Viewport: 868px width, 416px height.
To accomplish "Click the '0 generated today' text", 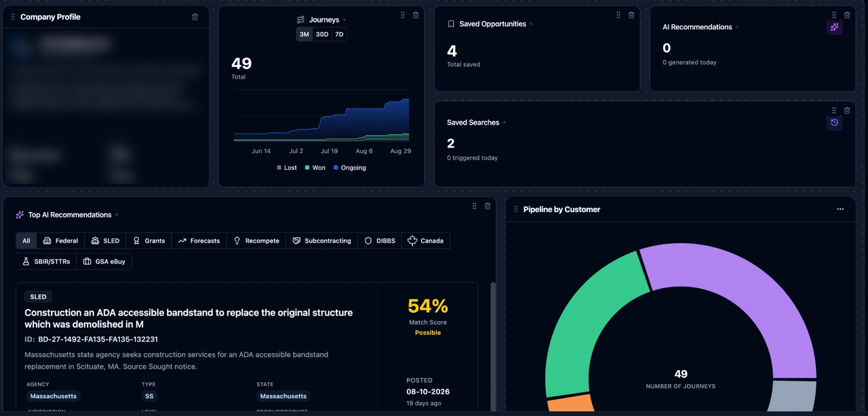I will [x=690, y=62].
